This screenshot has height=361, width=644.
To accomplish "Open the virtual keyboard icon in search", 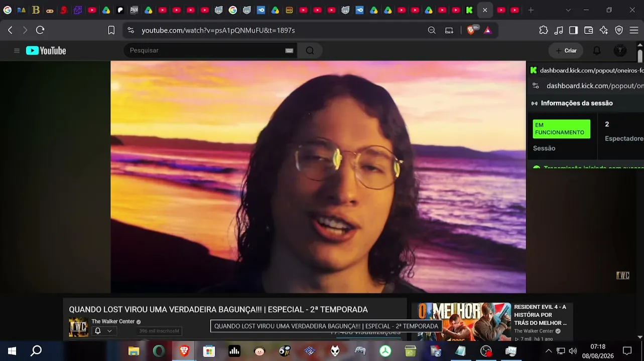I will pyautogui.click(x=289, y=50).
